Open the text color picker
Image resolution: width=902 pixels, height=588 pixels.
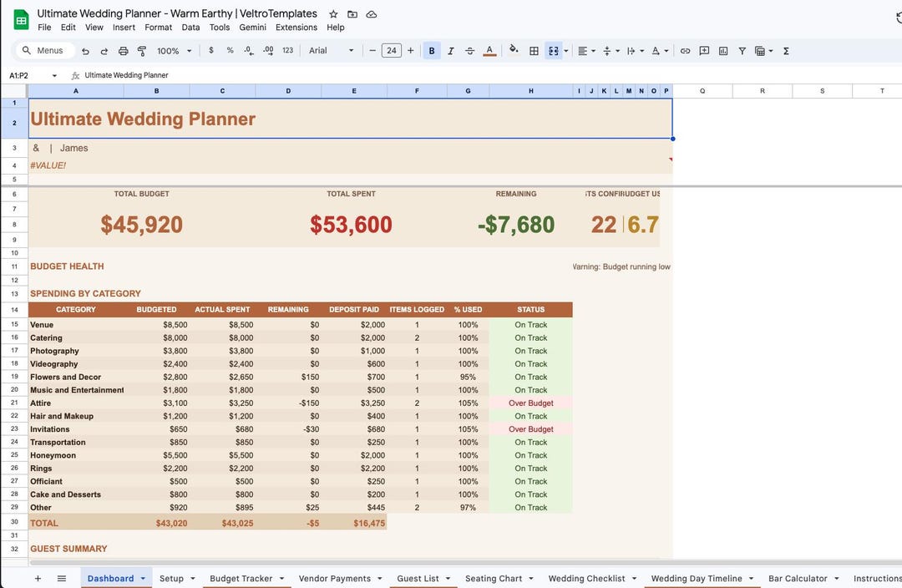(489, 51)
